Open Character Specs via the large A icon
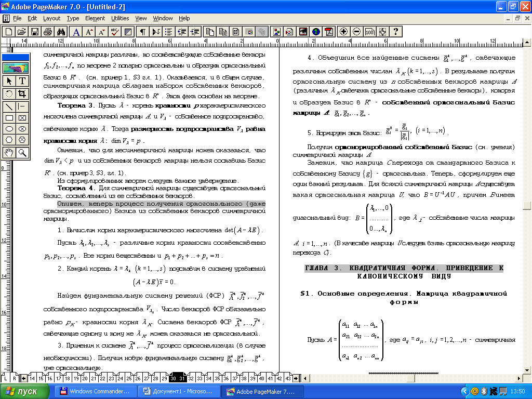The height and width of the screenshot is (399, 532). 76,32
